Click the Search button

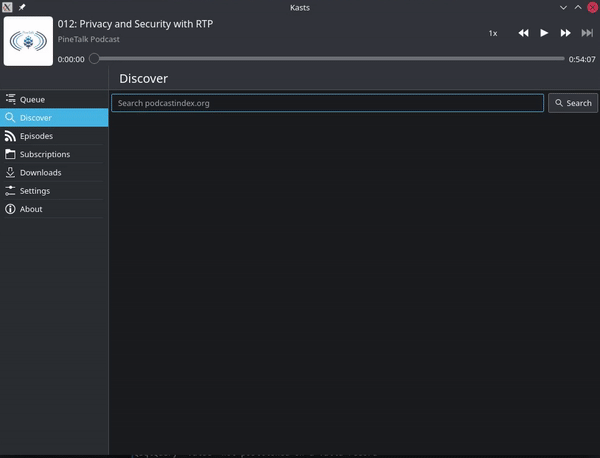coord(572,103)
